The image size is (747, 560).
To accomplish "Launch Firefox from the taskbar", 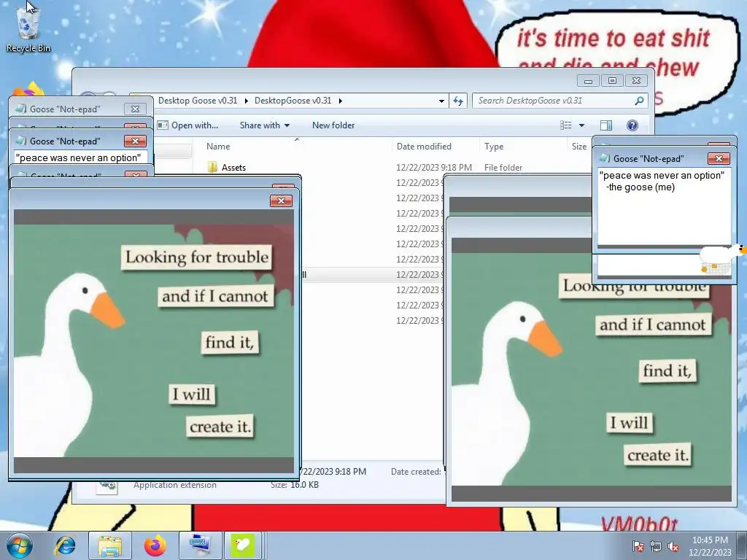I will (155, 545).
